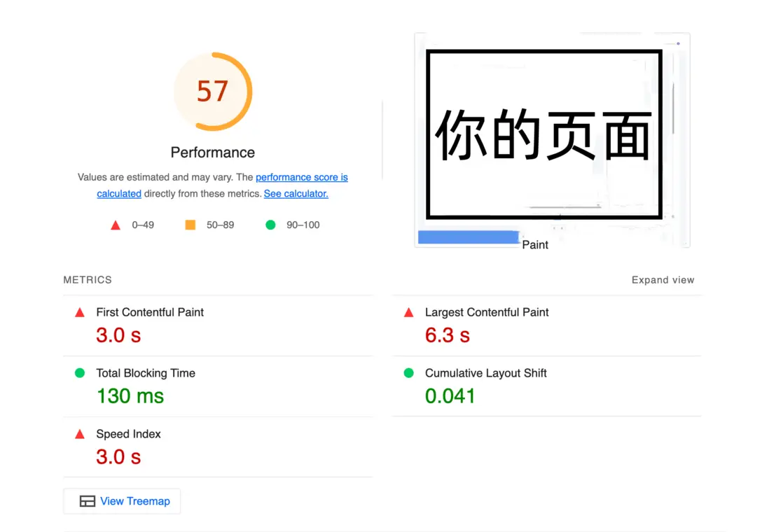The image size is (769, 532).
Task: Click the 50–89 legend range text
Action: [220, 225]
